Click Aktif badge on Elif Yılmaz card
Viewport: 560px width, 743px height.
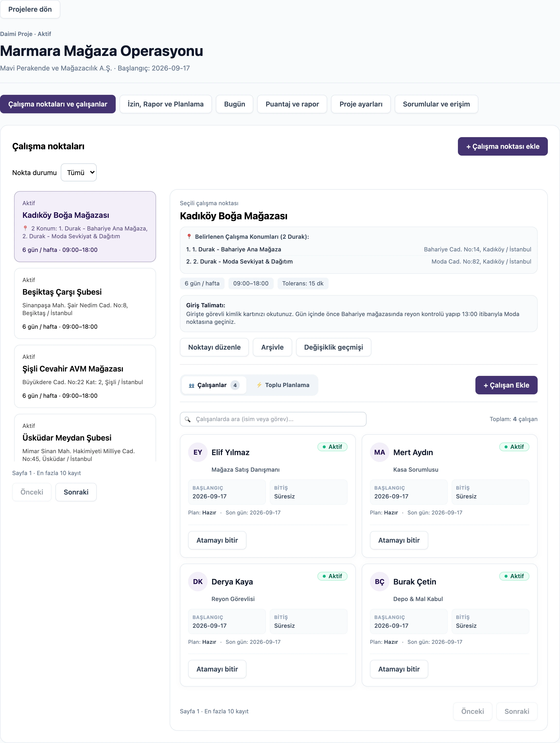[x=332, y=447]
